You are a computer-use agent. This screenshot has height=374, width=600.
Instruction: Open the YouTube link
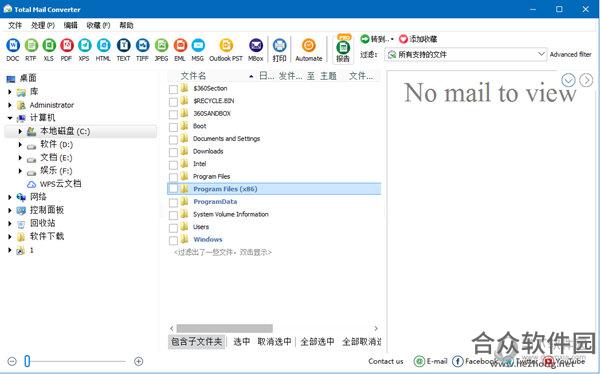point(565,361)
